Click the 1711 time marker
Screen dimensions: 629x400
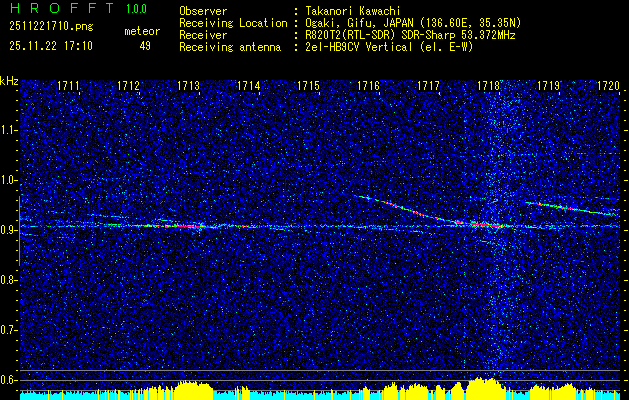click(69, 85)
